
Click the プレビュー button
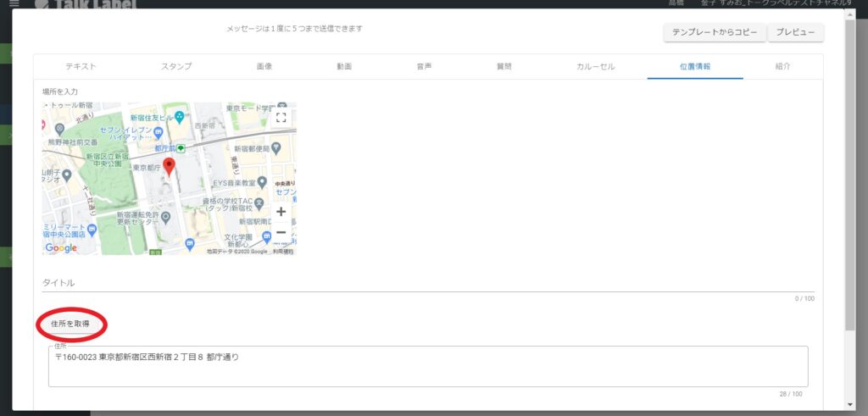[794, 32]
